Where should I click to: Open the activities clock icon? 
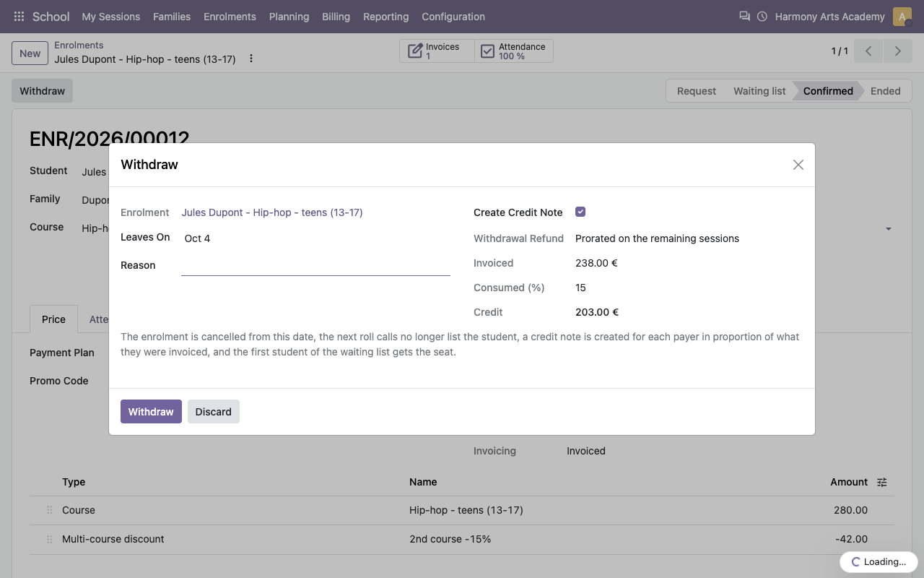pyautogui.click(x=762, y=16)
